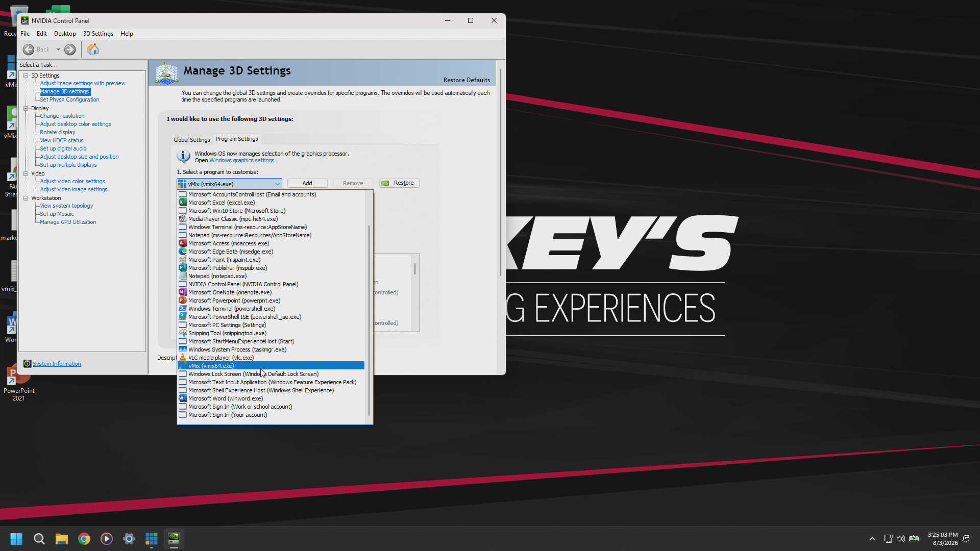Open the File menu
980x551 pixels.
[x=25, y=34]
